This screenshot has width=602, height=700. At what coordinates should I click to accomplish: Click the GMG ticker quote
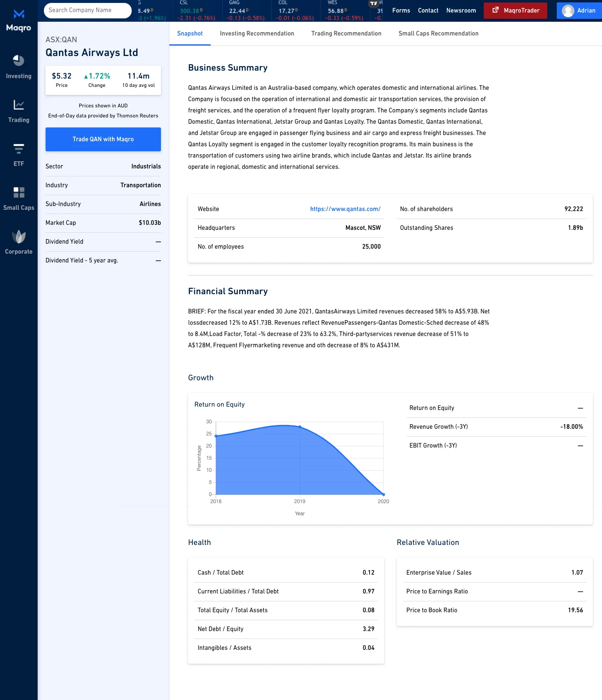point(247,11)
